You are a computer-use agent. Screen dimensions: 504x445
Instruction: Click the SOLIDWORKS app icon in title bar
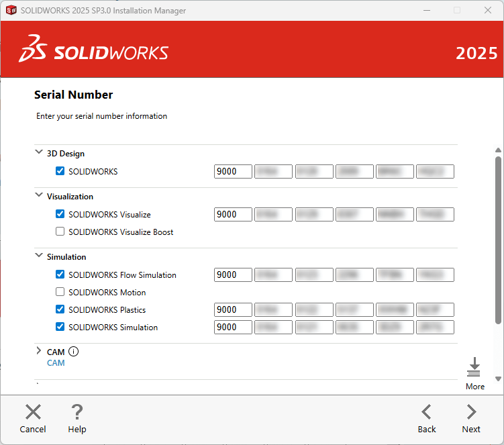11,10
